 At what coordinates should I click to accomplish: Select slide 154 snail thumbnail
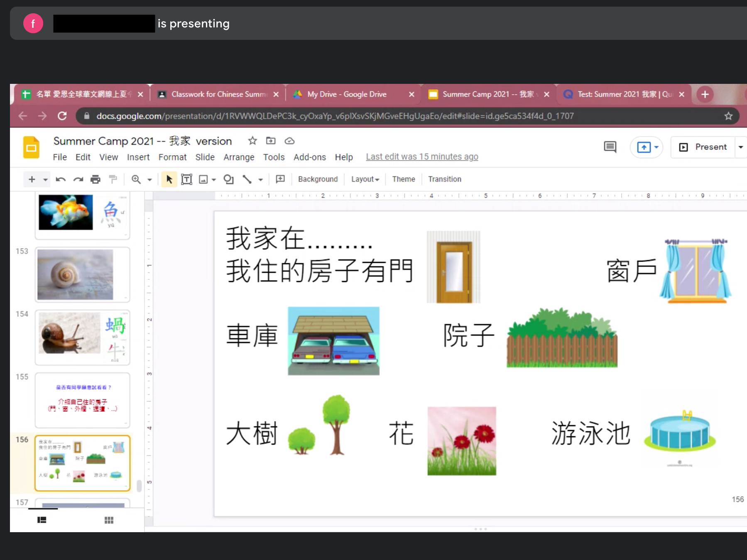82,337
